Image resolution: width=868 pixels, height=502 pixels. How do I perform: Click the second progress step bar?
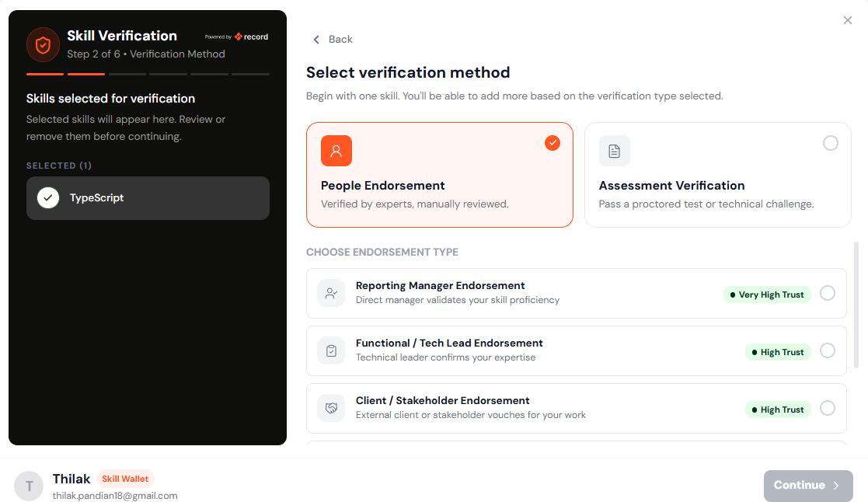tap(85, 74)
